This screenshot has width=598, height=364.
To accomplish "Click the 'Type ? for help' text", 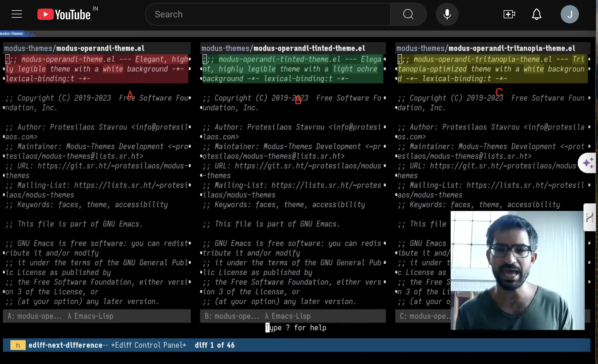I will point(296,328).
